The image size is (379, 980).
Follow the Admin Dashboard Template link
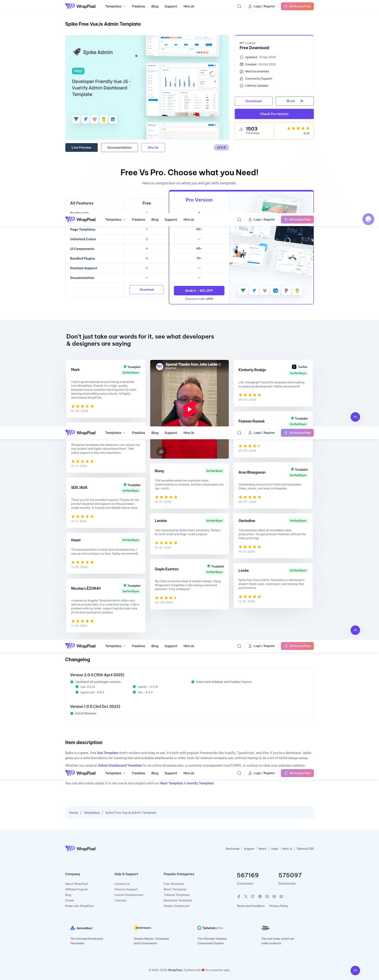(120, 765)
